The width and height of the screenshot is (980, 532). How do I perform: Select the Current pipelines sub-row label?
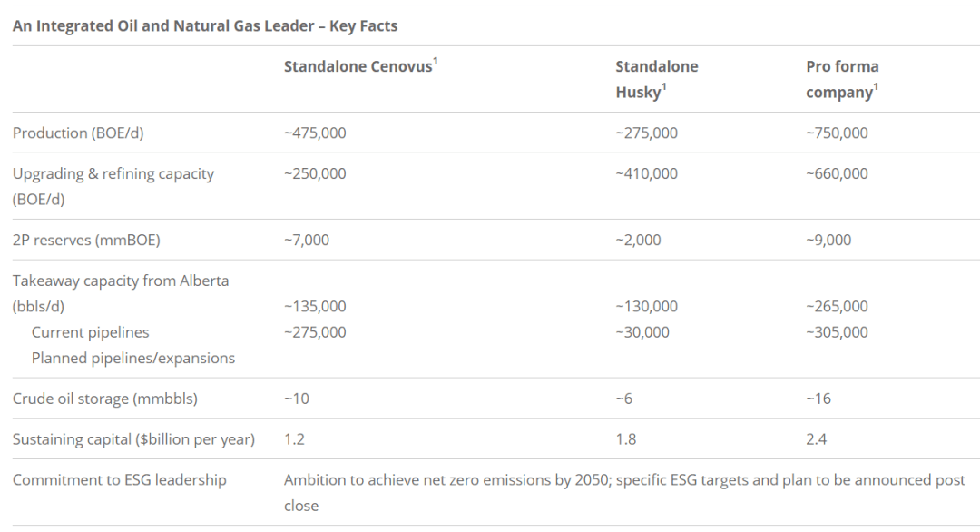90,332
